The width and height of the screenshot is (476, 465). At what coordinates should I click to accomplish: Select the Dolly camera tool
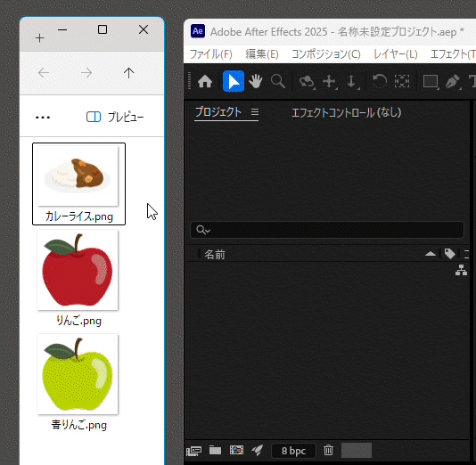(x=351, y=81)
